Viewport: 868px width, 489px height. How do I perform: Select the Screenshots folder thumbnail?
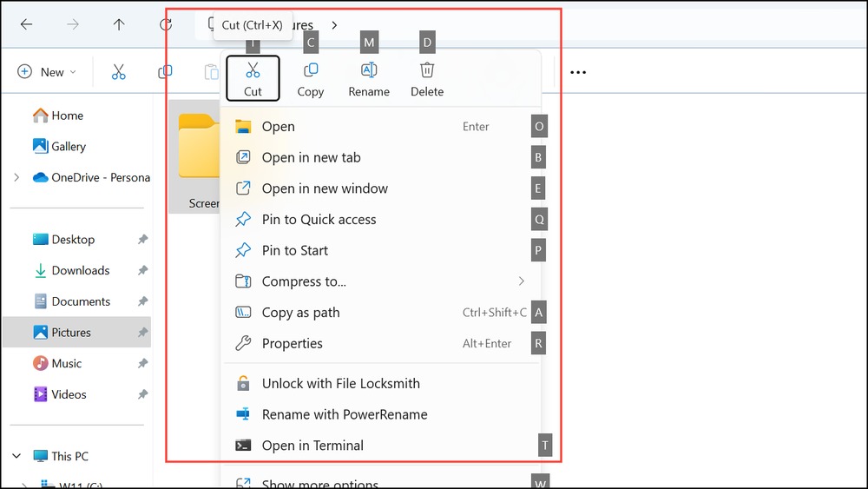194,156
